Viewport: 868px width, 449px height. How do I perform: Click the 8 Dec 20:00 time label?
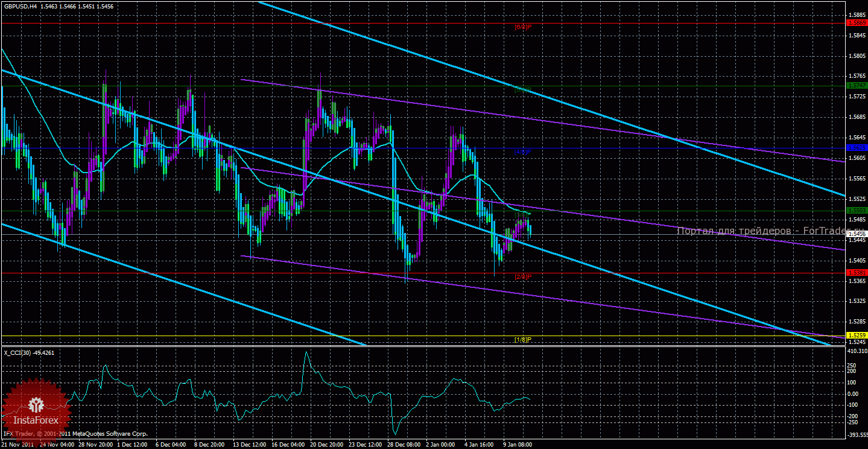[211, 445]
